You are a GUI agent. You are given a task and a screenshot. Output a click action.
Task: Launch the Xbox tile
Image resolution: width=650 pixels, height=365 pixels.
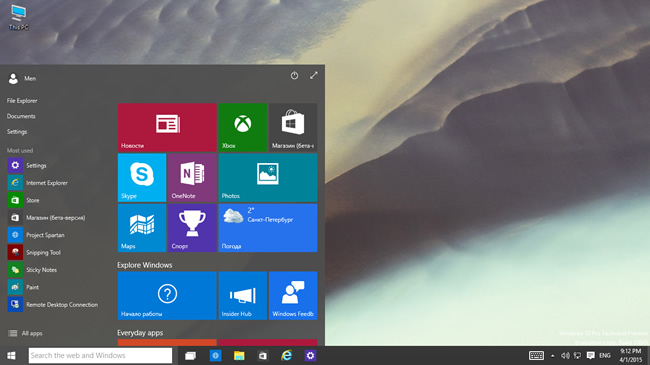(x=243, y=127)
